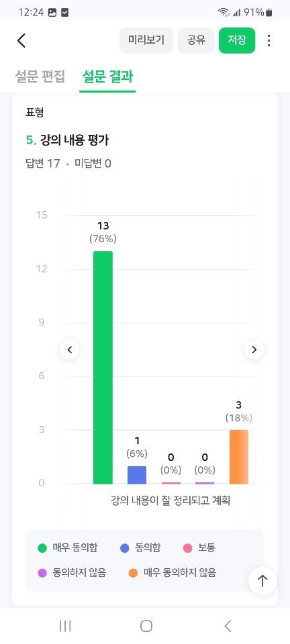Select the 설문 결과 tab
This screenshot has height=644, width=290.
pyautogui.click(x=107, y=76)
